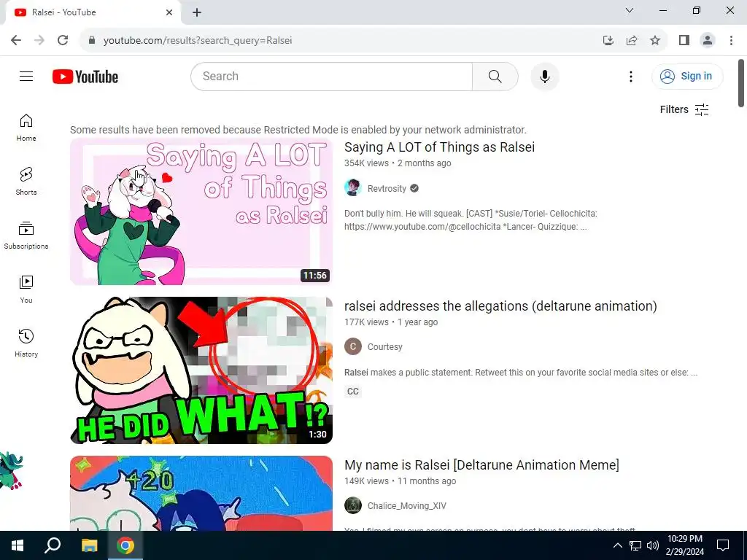Viewport: 747px width, 560px height.
Task: Visit the Chalice_Moving_XIV channel name
Action: click(406, 506)
